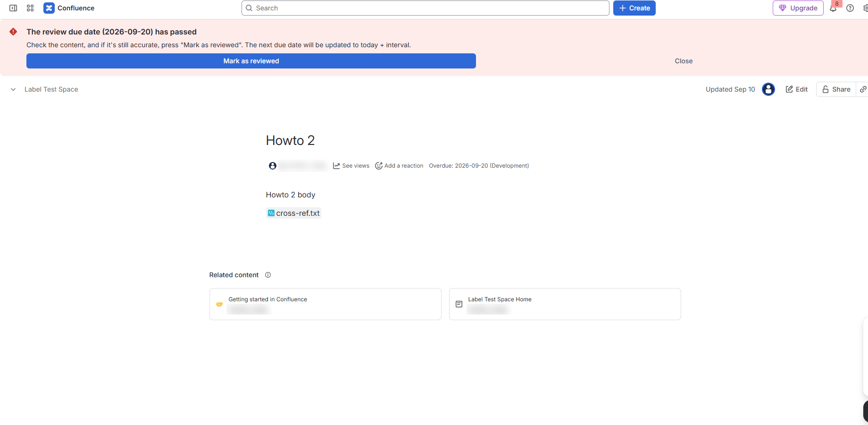The height and width of the screenshot is (425, 868).
Task: Go to Confluence home logo
Action: (x=69, y=8)
